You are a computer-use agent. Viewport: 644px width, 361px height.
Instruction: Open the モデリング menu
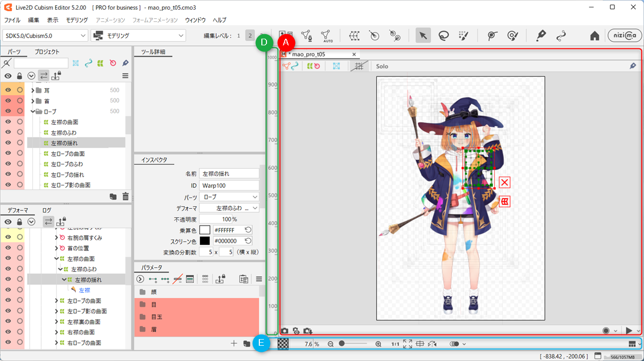tap(76, 20)
